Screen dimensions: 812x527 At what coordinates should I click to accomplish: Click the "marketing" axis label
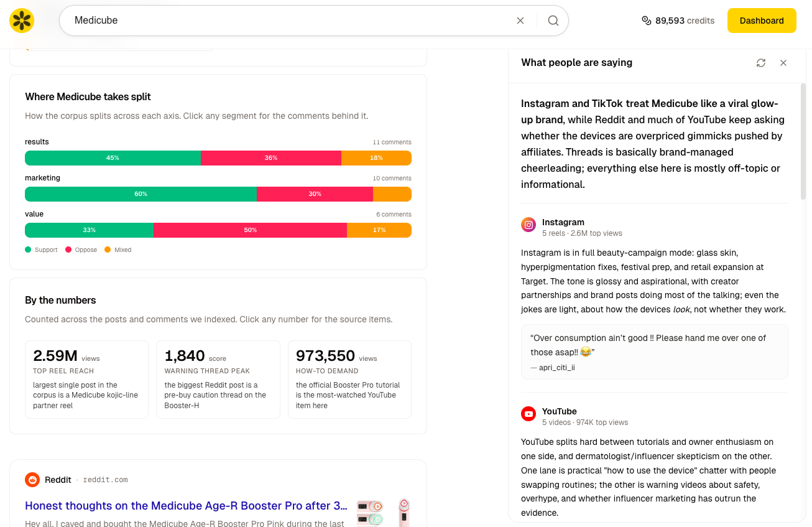click(x=42, y=178)
